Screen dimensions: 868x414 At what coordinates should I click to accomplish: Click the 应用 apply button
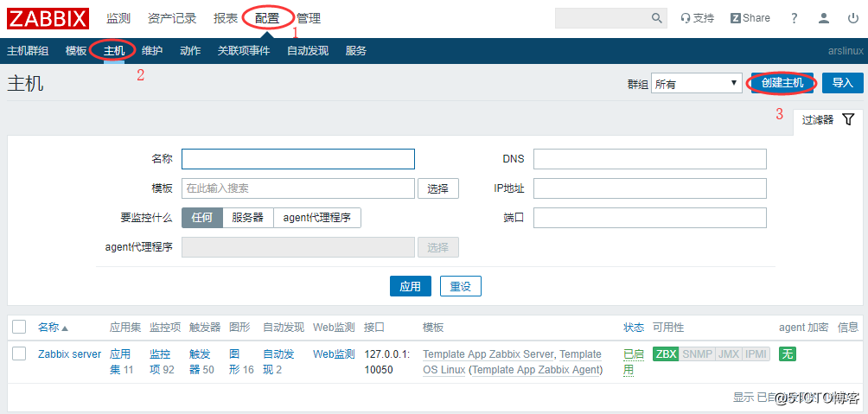(x=410, y=286)
